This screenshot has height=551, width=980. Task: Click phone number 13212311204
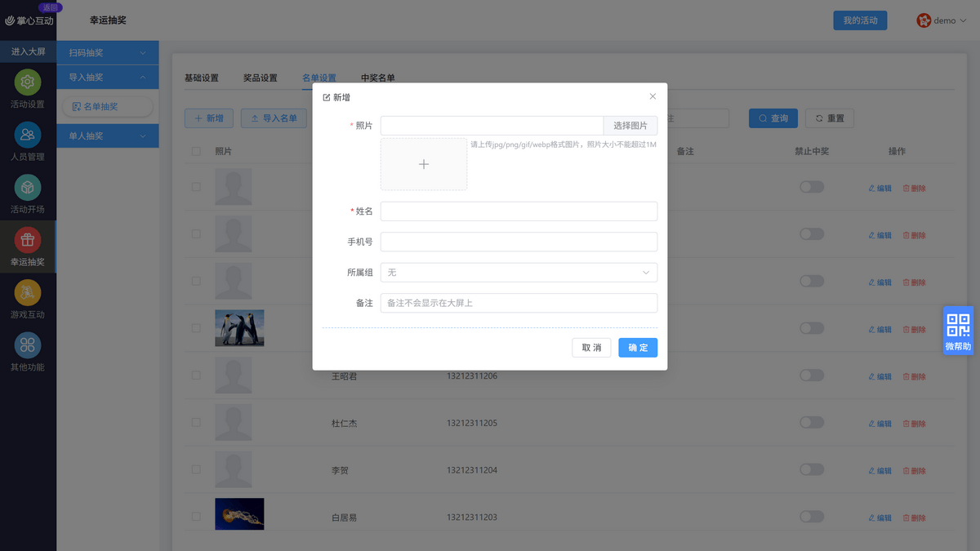coord(472,470)
